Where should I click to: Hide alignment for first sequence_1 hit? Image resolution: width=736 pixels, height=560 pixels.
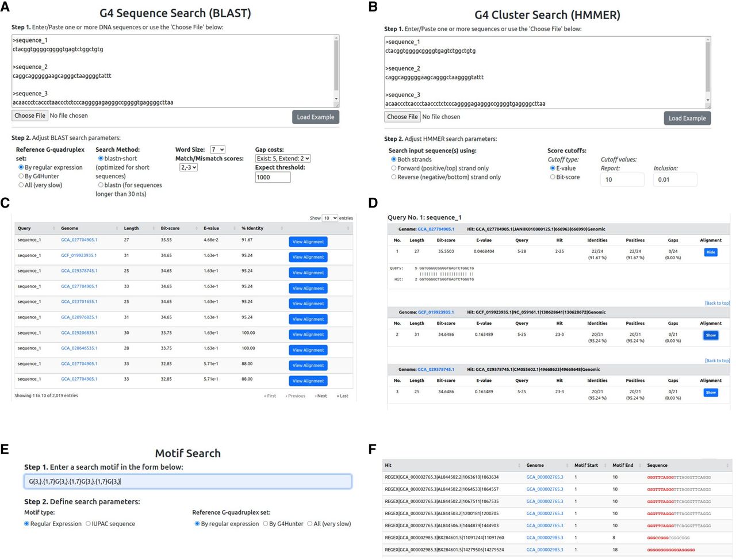click(711, 252)
